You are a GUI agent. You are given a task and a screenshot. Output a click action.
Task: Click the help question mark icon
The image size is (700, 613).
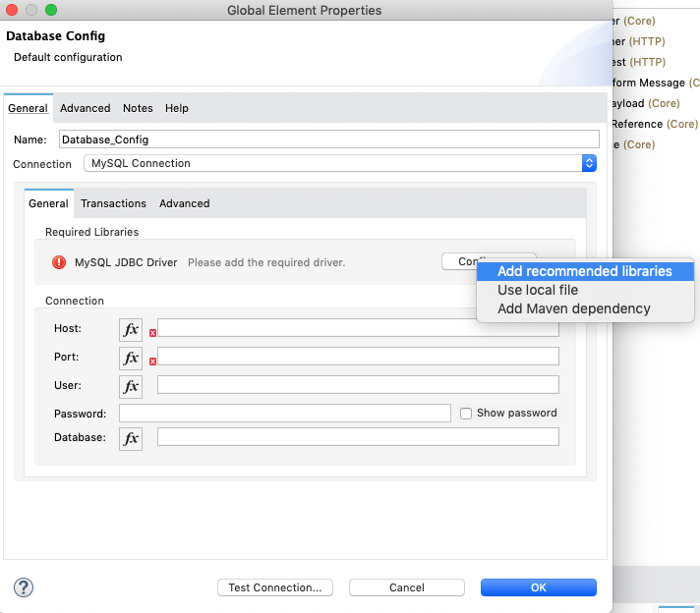pos(24,587)
